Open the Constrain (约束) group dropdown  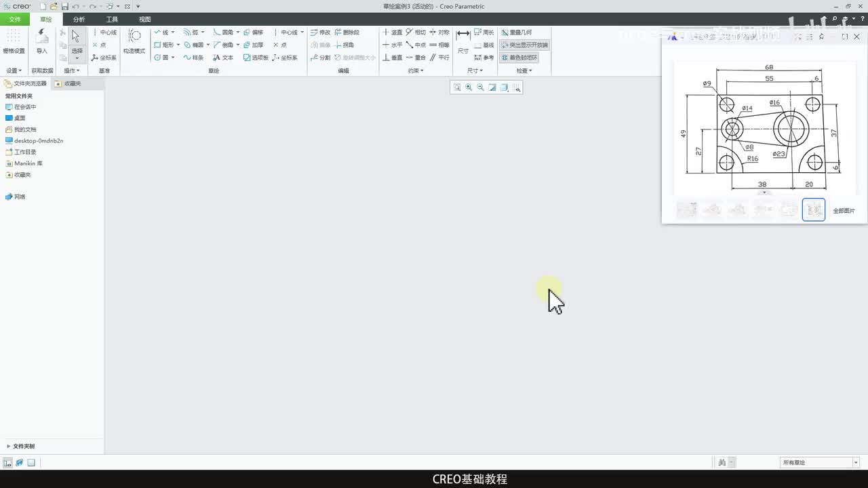[x=416, y=70]
